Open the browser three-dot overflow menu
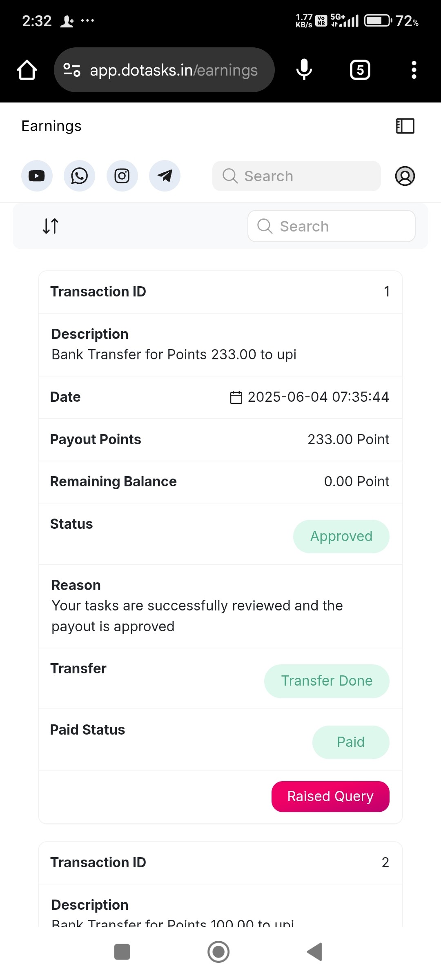The height and width of the screenshot is (980, 441). coord(414,70)
